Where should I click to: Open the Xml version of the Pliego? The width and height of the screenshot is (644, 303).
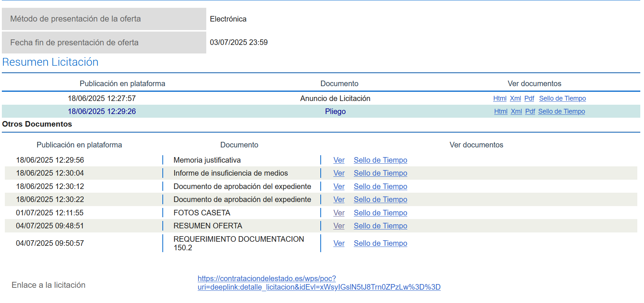(516, 111)
